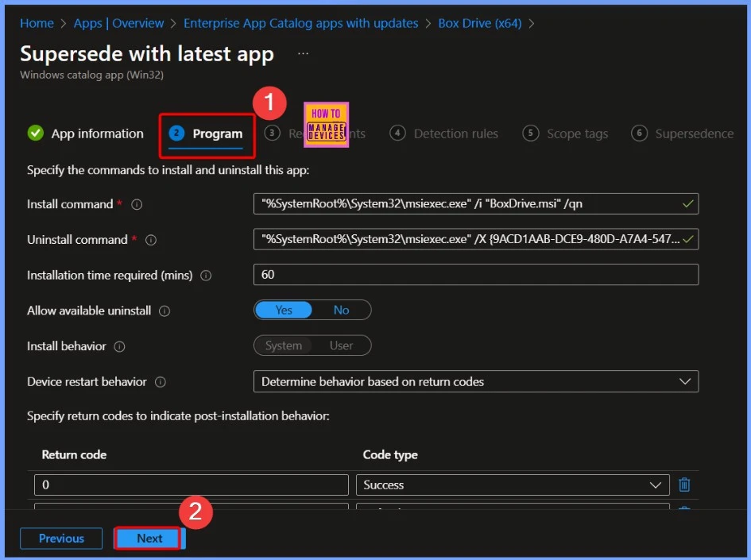Set Allow available uninstall to Yes
Viewport: 751px width, 560px height.
click(x=284, y=311)
